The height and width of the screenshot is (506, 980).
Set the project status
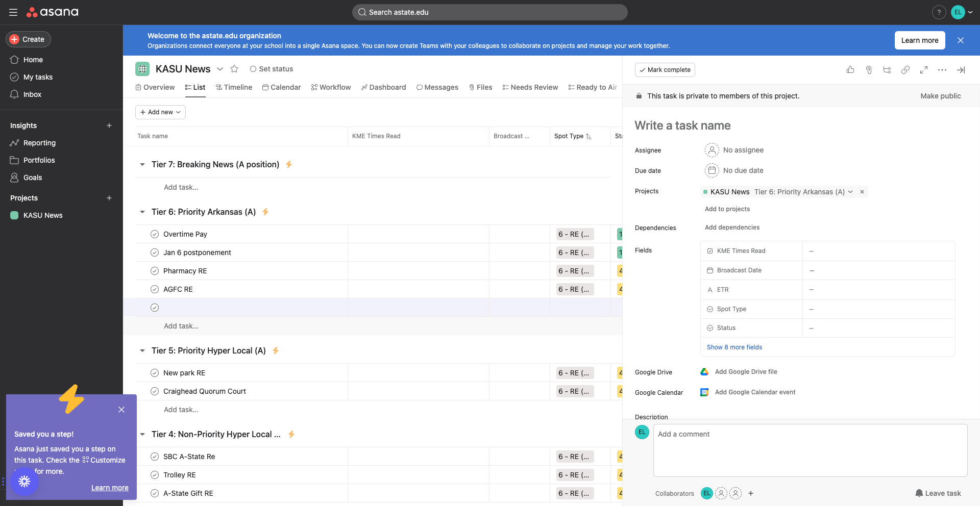pyautogui.click(x=271, y=69)
